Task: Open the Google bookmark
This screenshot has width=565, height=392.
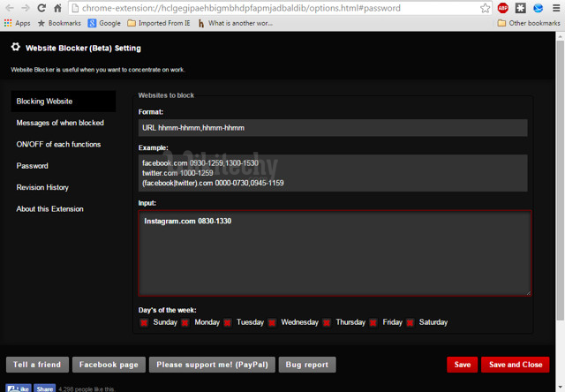Action: click(x=103, y=23)
